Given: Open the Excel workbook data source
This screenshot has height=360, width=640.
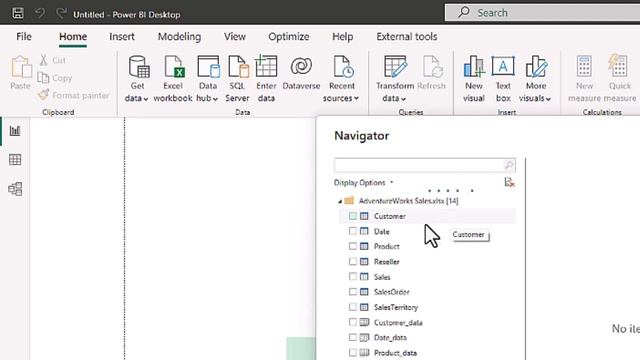Looking at the screenshot, I should 173,78.
